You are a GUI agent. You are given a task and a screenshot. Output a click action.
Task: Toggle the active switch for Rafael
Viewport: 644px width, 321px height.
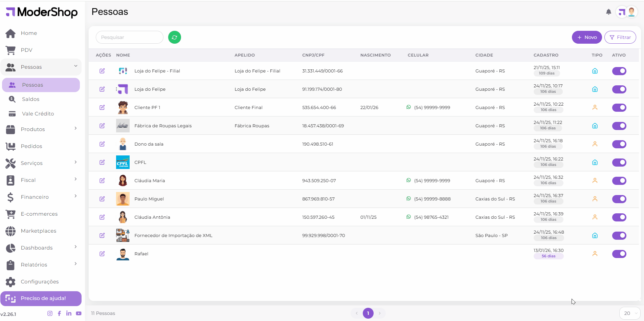[619, 254]
